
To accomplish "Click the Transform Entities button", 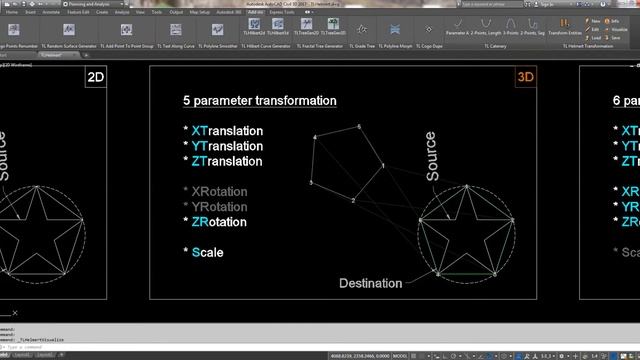I will click(x=564, y=27).
